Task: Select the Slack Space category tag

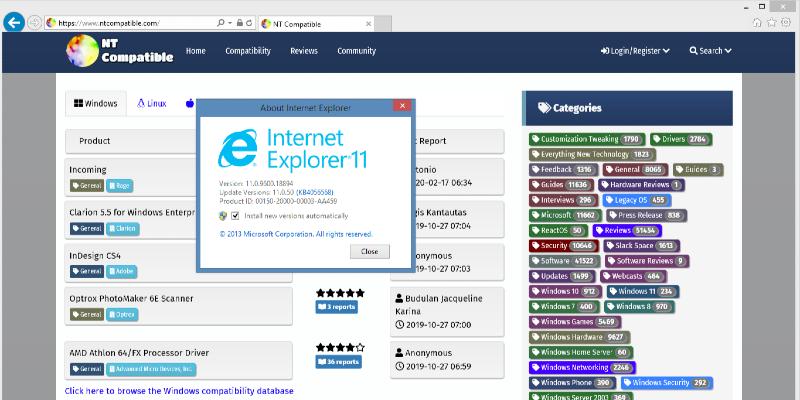Action: (641, 246)
